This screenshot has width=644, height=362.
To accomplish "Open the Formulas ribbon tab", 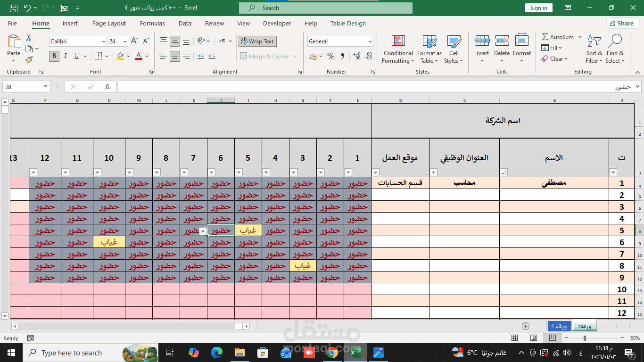I will [152, 23].
